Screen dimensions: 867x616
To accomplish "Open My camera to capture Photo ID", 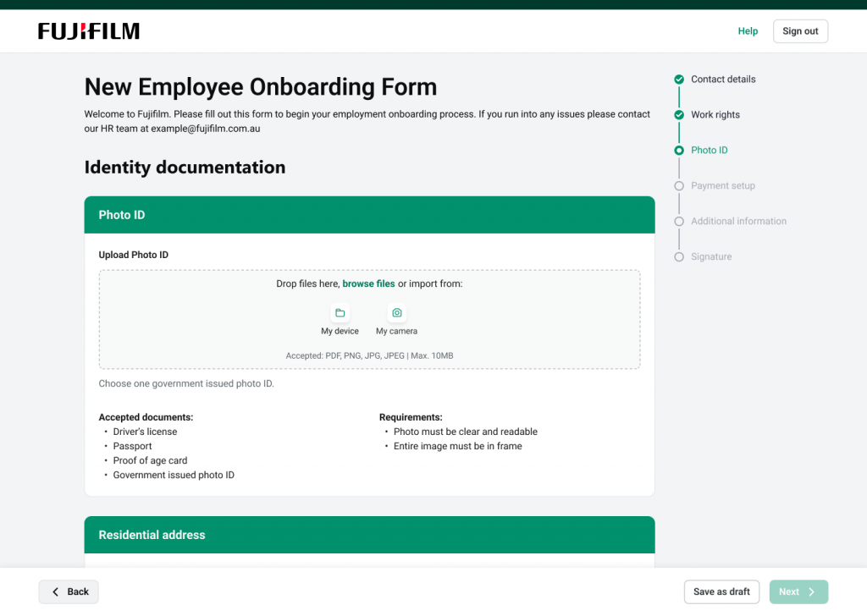I will 396,317.
